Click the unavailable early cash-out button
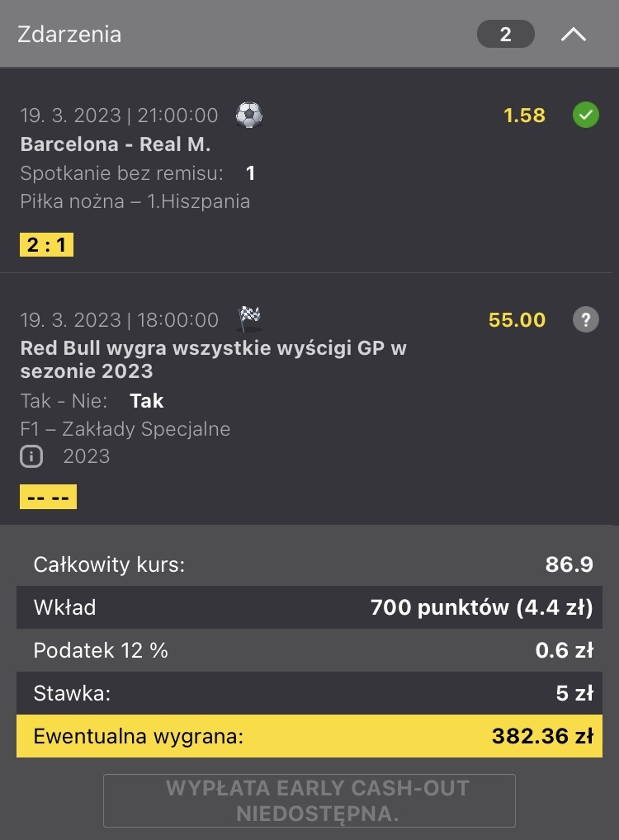Viewport: 619px width, 840px height. coord(309,800)
